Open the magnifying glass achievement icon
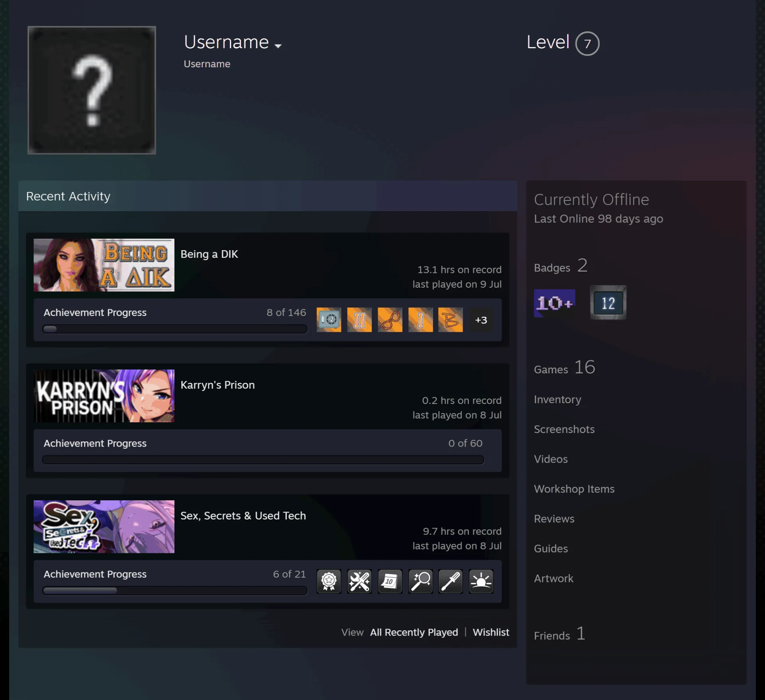The width and height of the screenshot is (765, 700). (420, 581)
